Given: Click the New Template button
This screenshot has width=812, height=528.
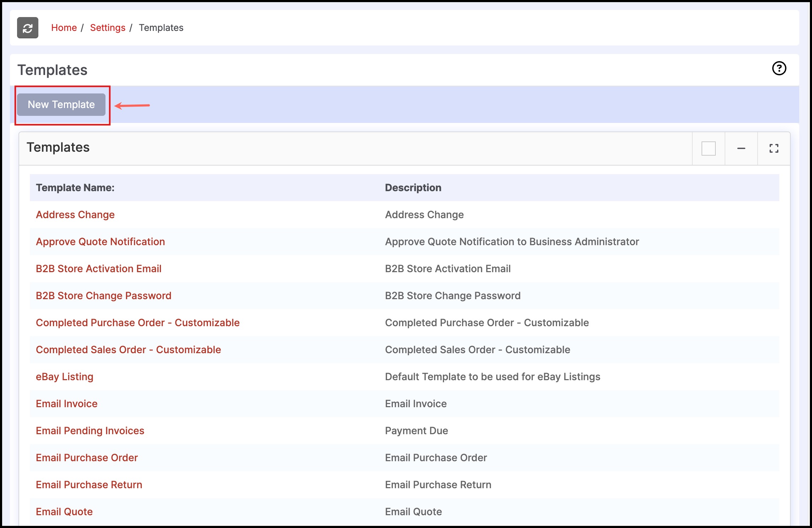Looking at the screenshot, I should 61,104.
